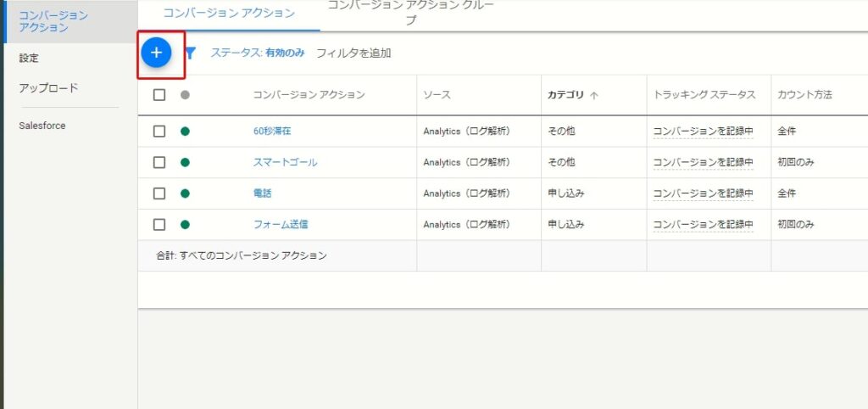The height and width of the screenshot is (409, 868).
Task: Check the 60秒滞在 row checkbox
Action: click(159, 132)
